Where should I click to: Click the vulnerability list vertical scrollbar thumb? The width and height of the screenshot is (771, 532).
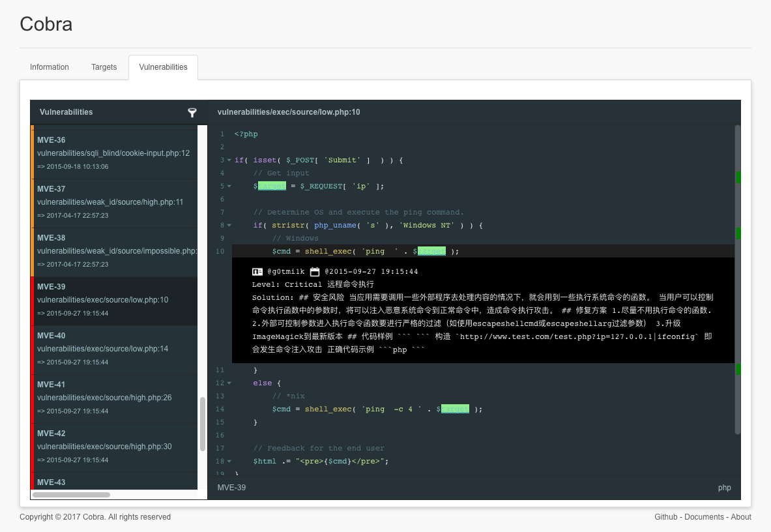203,424
